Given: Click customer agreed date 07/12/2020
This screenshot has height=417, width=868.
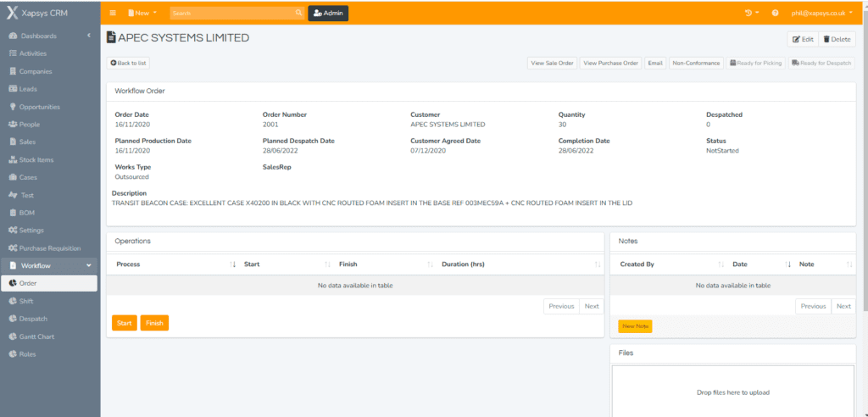Looking at the screenshot, I should click(428, 151).
